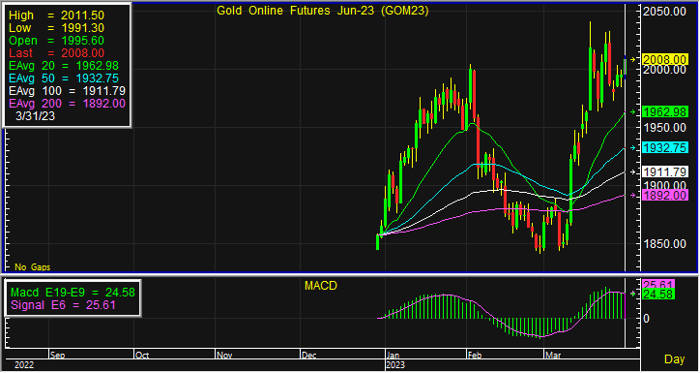Click the 2022 year label
Image resolution: width=700 pixels, height=373 pixels.
(24, 365)
